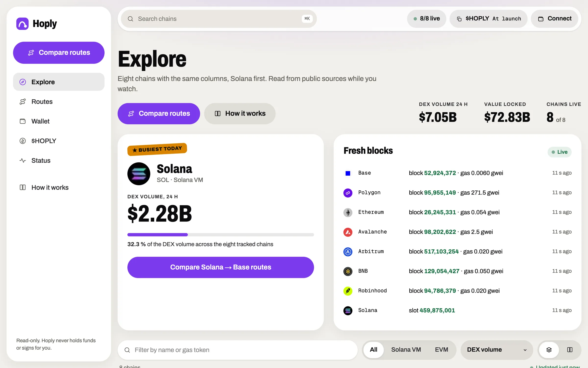Click the Robinhood chain icon

[x=348, y=291]
